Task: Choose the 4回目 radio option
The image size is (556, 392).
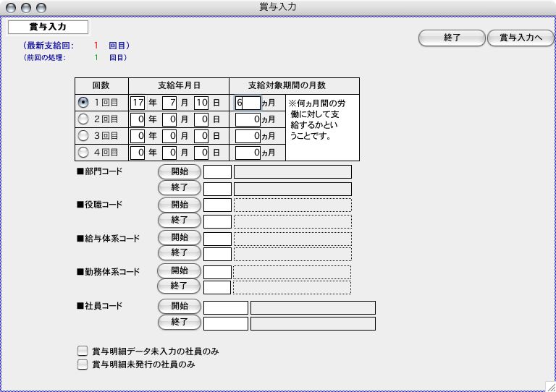Action: click(84, 153)
